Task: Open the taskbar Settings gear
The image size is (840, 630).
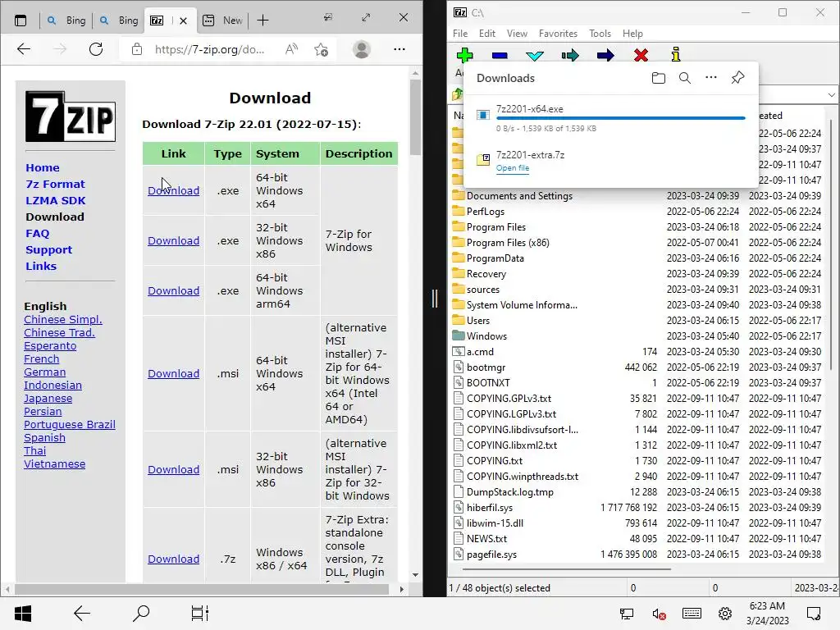Action: 725,614
